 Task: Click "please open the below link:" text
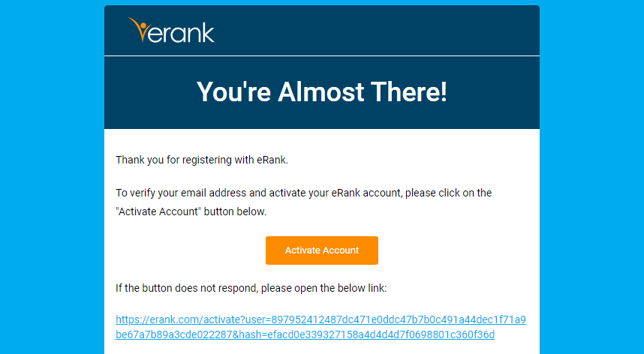pos(324,288)
